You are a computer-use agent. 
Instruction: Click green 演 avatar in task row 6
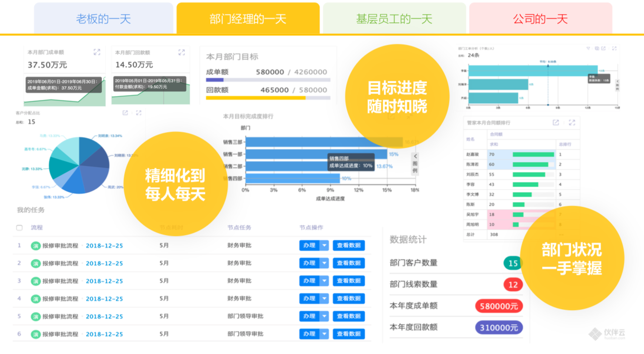coord(36,334)
